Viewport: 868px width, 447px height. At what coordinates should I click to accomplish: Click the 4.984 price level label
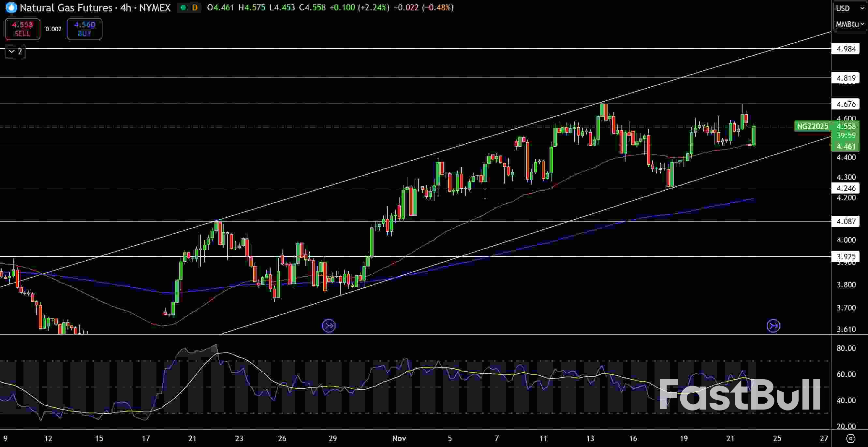(846, 49)
